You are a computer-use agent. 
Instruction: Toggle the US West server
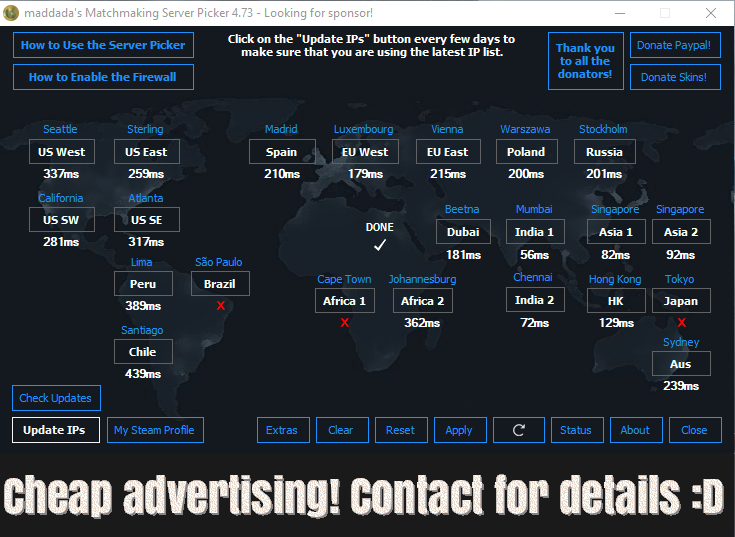[62, 152]
